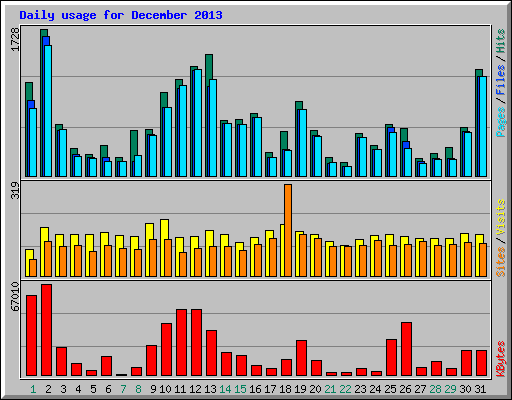Click day label '4' on x-axis
Image resolution: width=512 pixels, height=400 pixels.
point(78,389)
